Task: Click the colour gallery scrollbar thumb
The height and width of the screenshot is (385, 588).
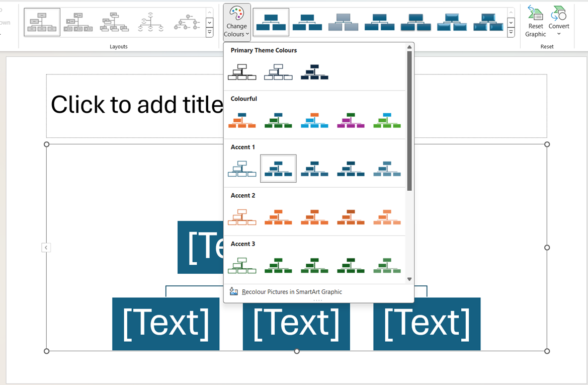Action: pyautogui.click(x=409, y=121)
